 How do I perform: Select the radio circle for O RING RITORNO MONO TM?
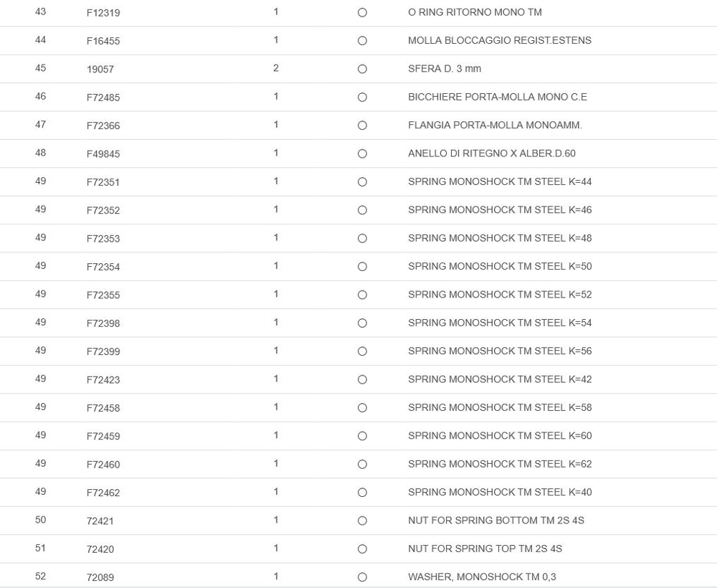click(x=362, y=13)
